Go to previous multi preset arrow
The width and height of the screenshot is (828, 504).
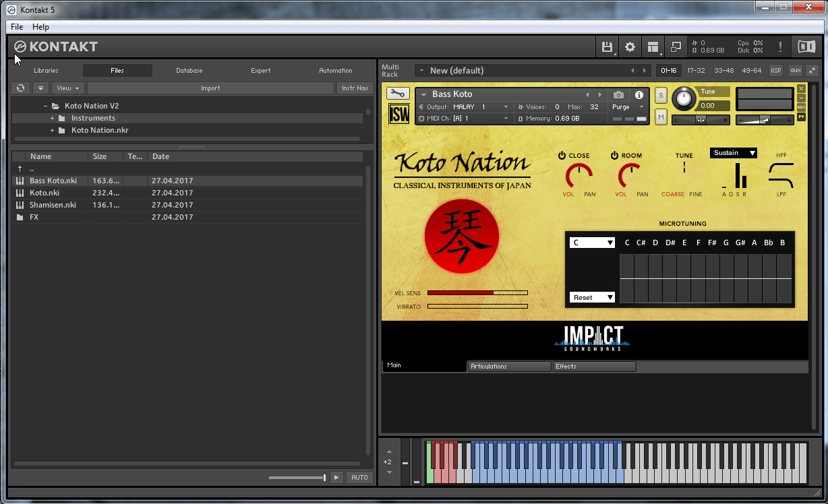[x=632, y=71]
